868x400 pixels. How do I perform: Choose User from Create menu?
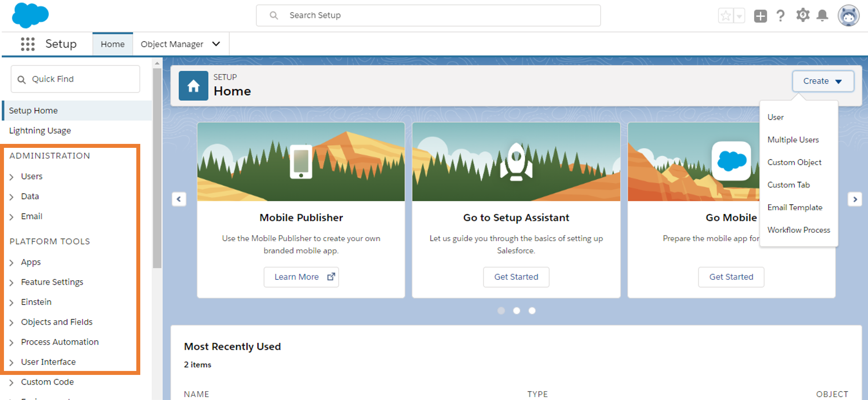click(x=776, y=117)
